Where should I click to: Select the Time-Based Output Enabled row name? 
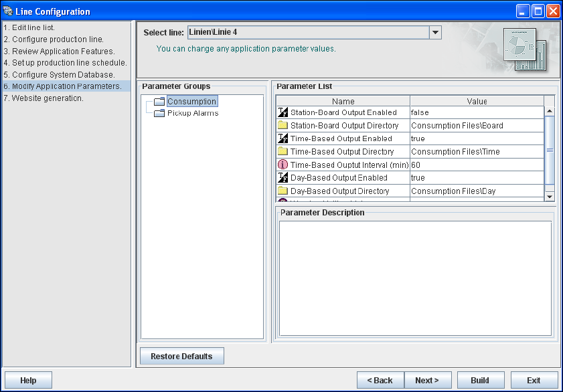coord(341,138)
